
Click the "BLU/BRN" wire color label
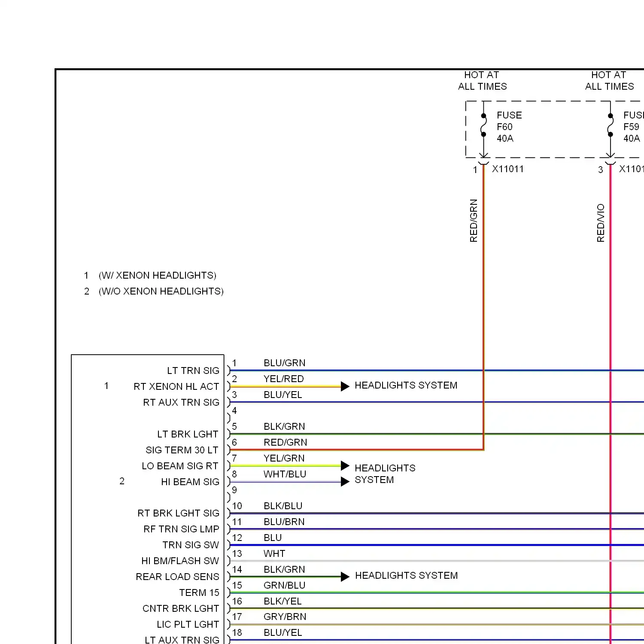[x=284, y=522]
